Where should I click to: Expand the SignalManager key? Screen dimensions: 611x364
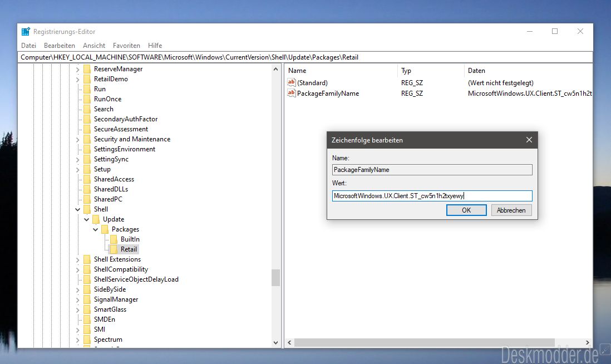(77, 299)
